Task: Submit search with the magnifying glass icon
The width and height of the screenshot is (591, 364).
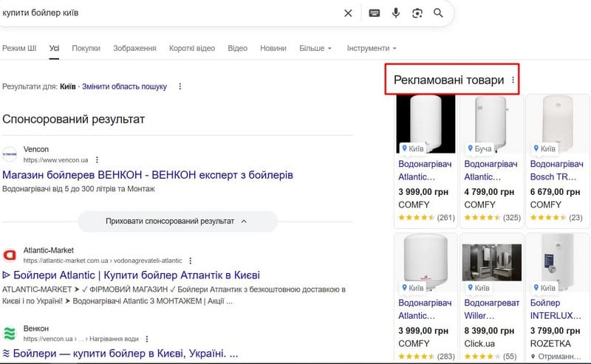Action: [438, 13]
